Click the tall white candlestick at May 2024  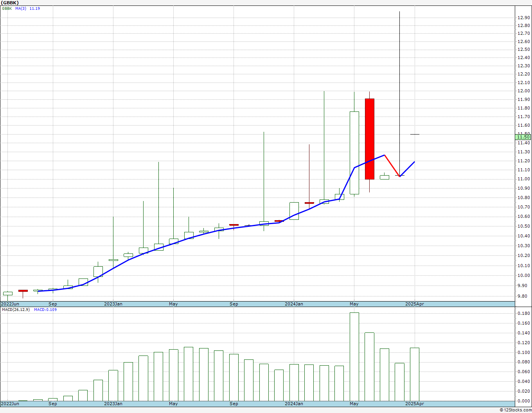[x=354, y=153]
